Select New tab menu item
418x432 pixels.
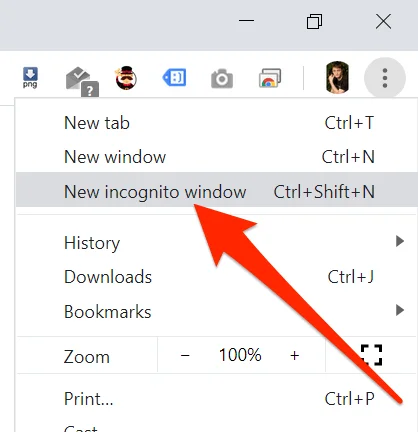[217, 123]
